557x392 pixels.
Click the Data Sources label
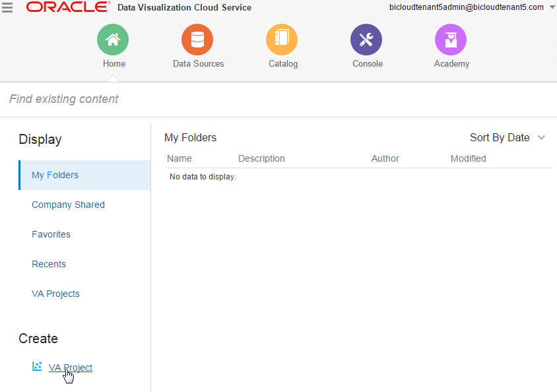tap(198, 63)
